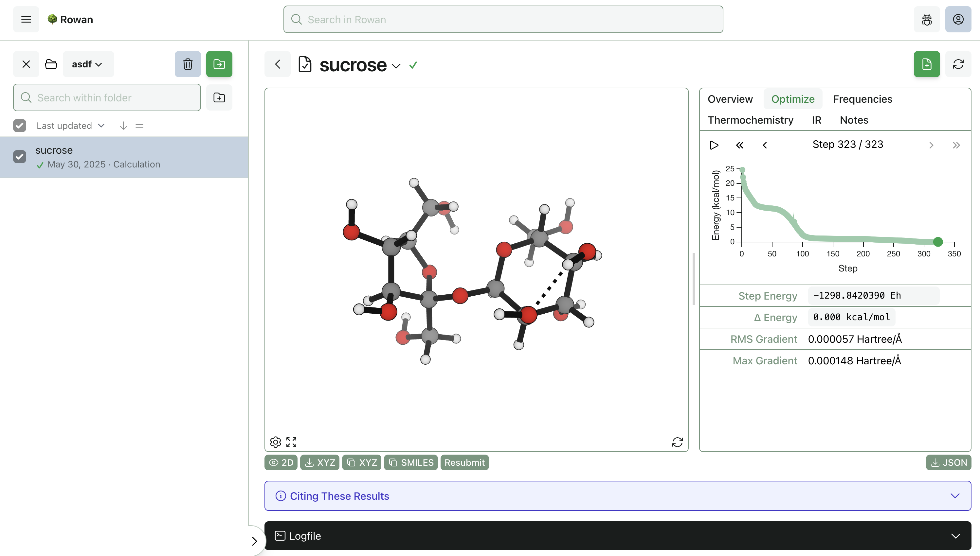Click the current step marker on energy plot
The width and height of the screenshot is (980, 556).
[x=937, y=242]
